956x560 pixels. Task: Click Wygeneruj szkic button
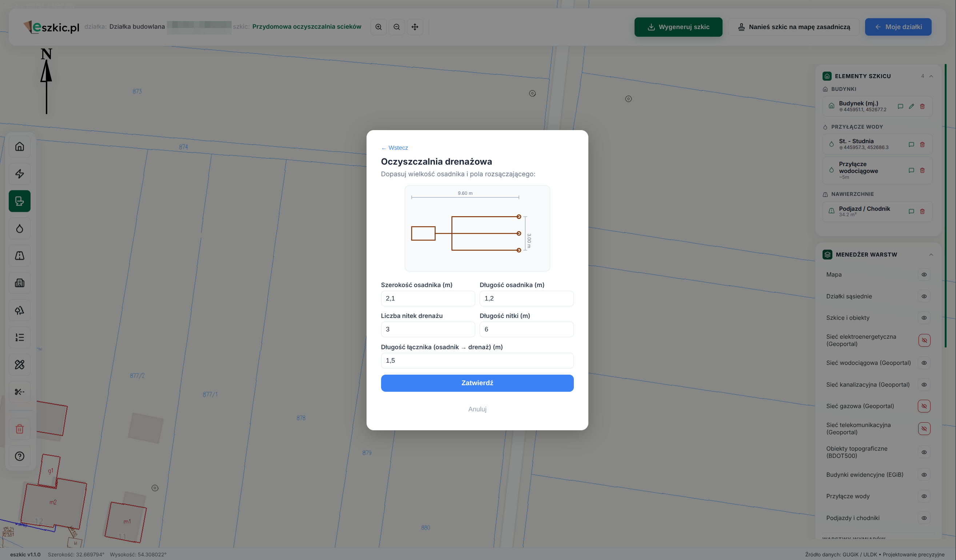pos(678,27)
